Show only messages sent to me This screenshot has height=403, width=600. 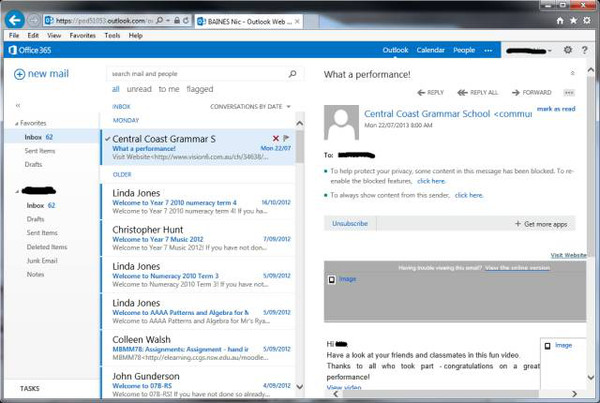168,89
